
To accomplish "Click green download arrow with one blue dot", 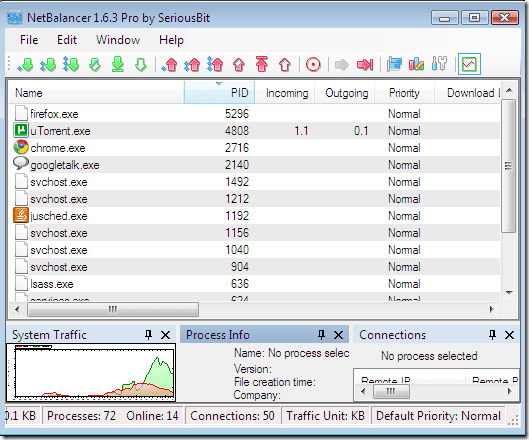I will coord(26,64).
